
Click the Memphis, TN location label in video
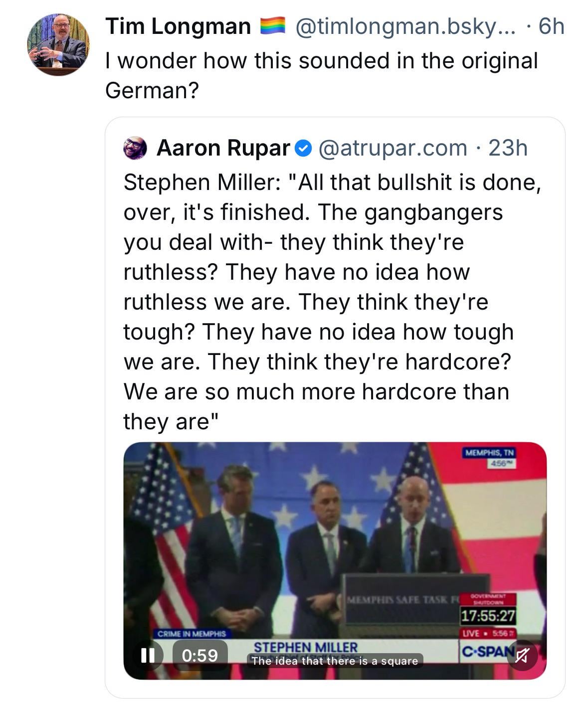489,453
